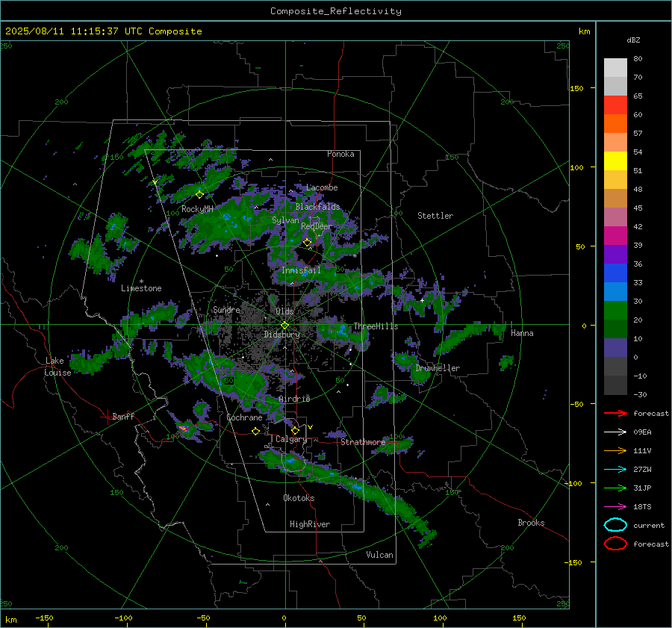The image size is (672, 628).
Task: Click the white 09EA arrow legend icon
Action: click(x=615, y=432)
